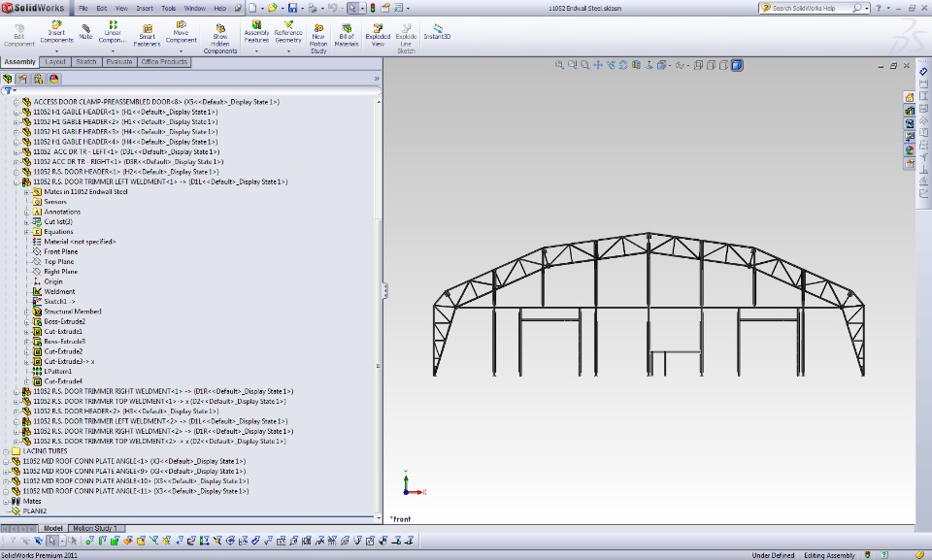Create an Exploded View

pyautogui.click(x=378, y=35)
